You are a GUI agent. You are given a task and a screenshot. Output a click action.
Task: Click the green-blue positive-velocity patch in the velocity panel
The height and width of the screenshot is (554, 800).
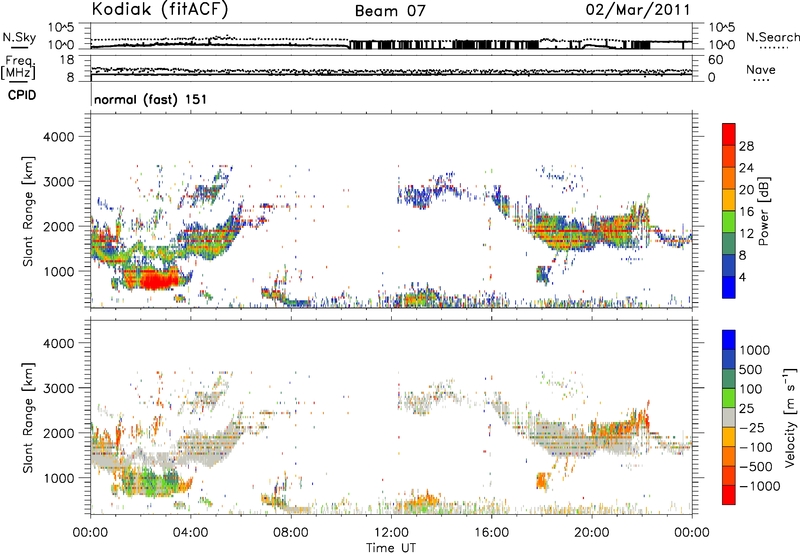coord(153,483)
